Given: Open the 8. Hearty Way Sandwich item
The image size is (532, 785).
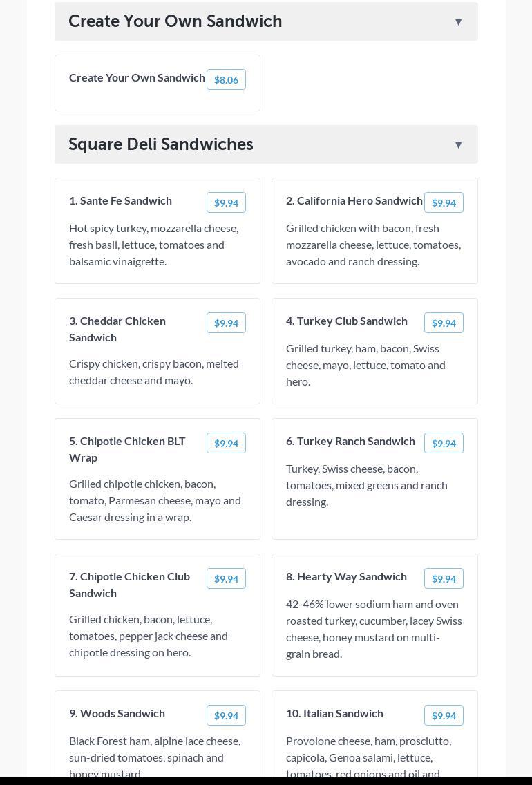Looking at the screenshot, I should click(346, 577).
